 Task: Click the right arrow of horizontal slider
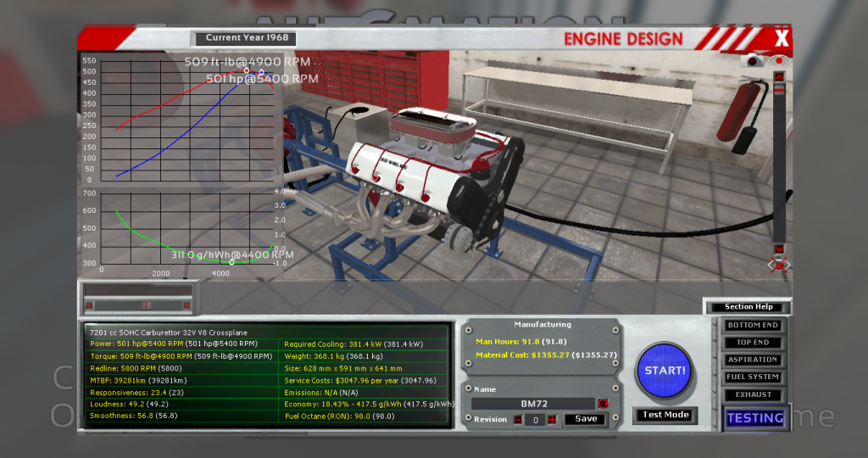tap(186, 305)
